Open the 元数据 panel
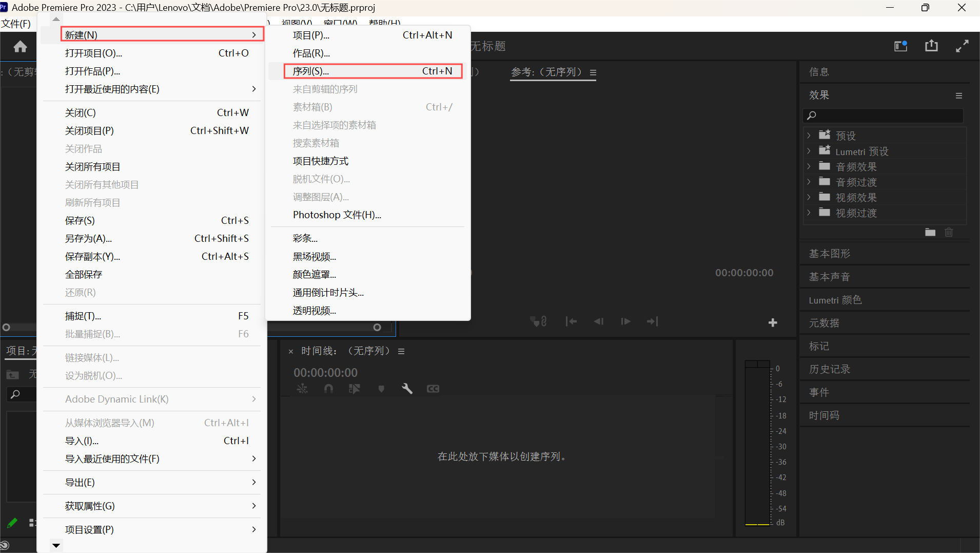The width and height of the screenshot is (980, 553). [x=824, y=323]
